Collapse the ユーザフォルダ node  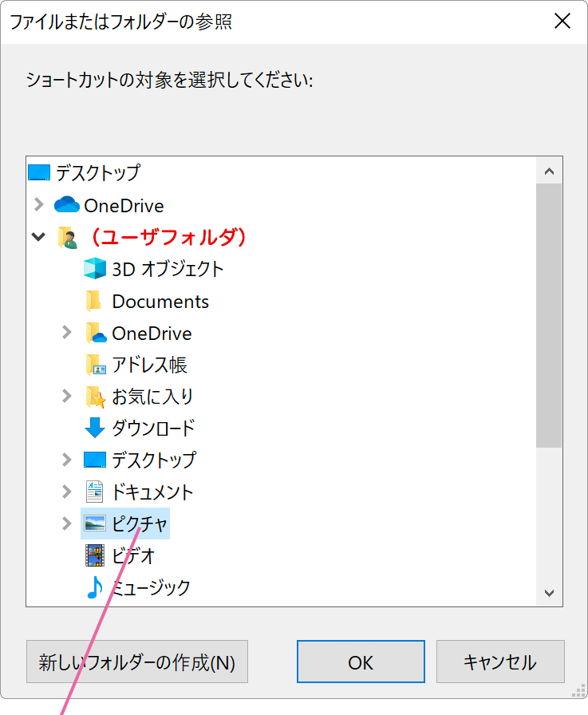(x=38, y=237)
